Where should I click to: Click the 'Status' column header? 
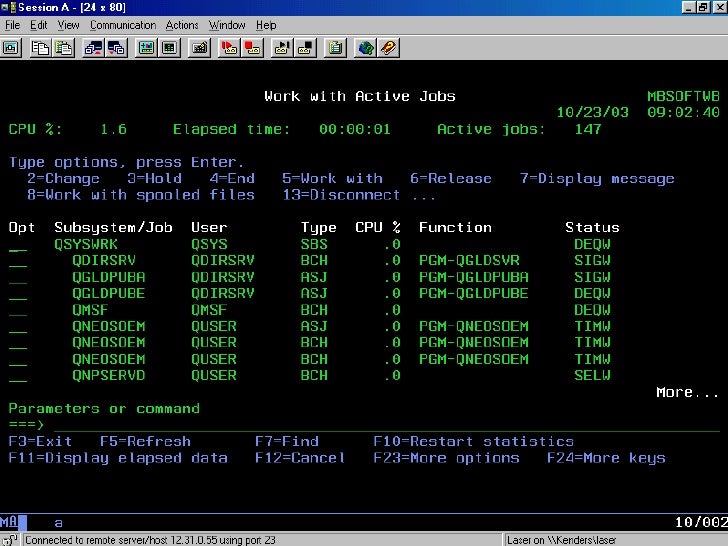coord(592,228)
